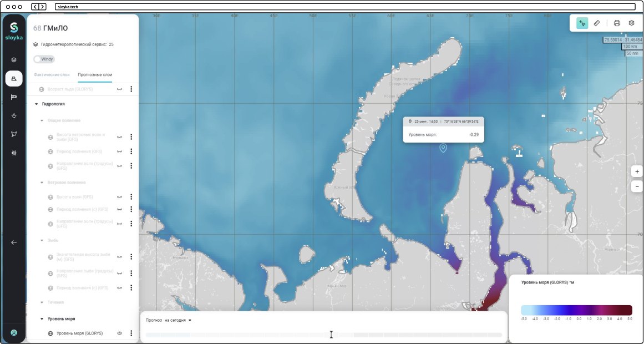
Task: Click the sloyka.tech address bar
Action: [x=344, y=7]
